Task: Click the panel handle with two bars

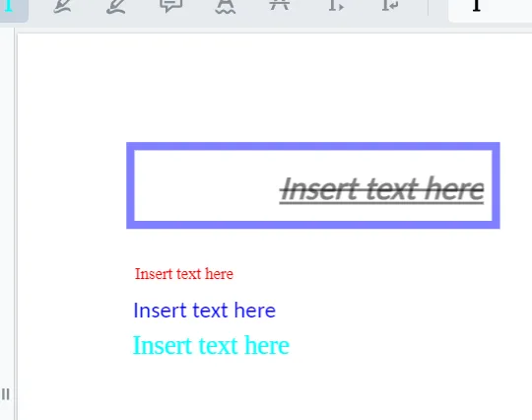Action: 6,394
